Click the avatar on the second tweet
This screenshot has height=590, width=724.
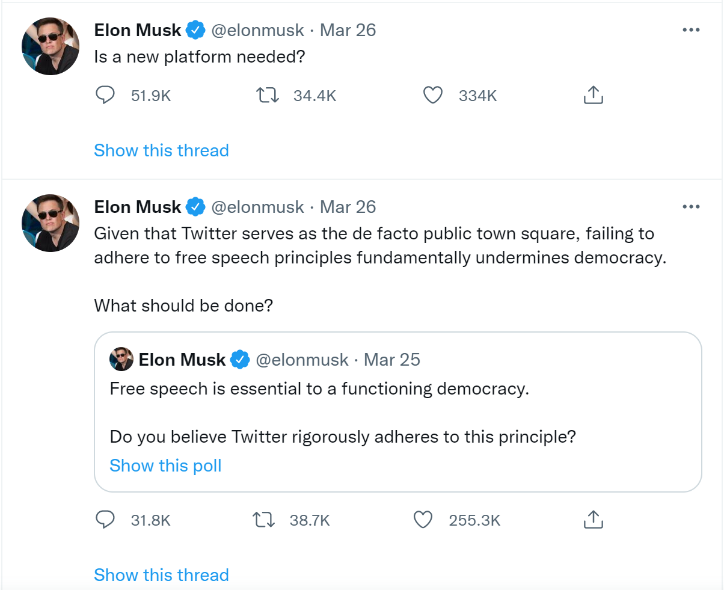click(x=50, y=223)
